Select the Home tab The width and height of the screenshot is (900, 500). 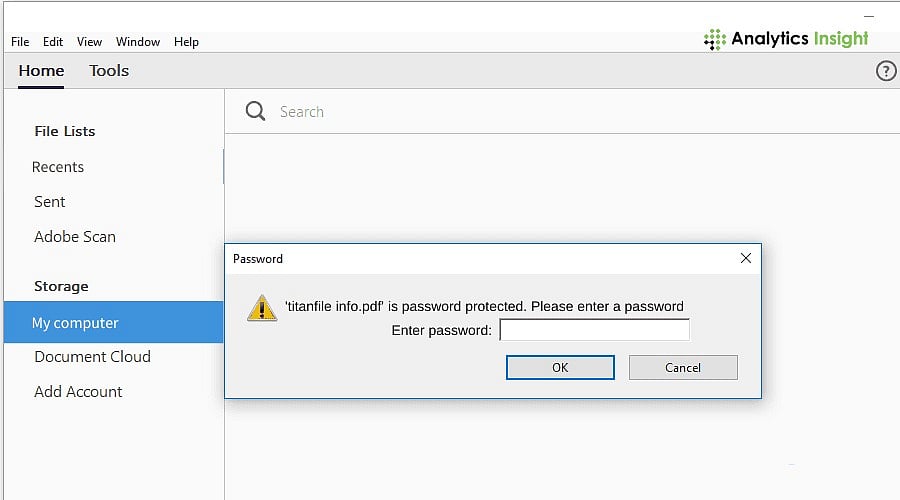click(41, 71)
